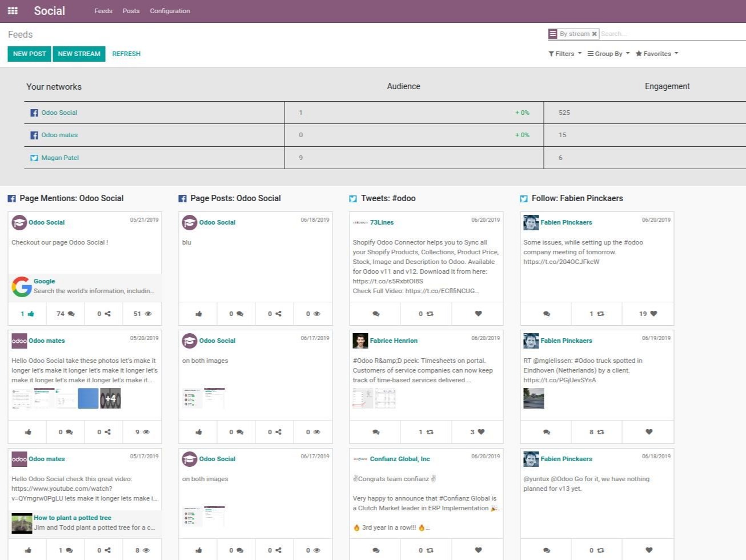746x560 pixels.
Task: Open the Configuration menu
Action: 170,10
